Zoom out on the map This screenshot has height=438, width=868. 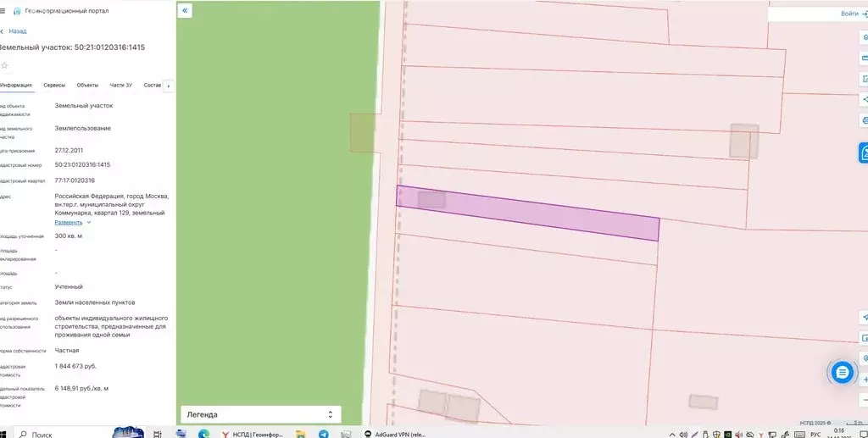pyautogui.click(x=865, y=400)
